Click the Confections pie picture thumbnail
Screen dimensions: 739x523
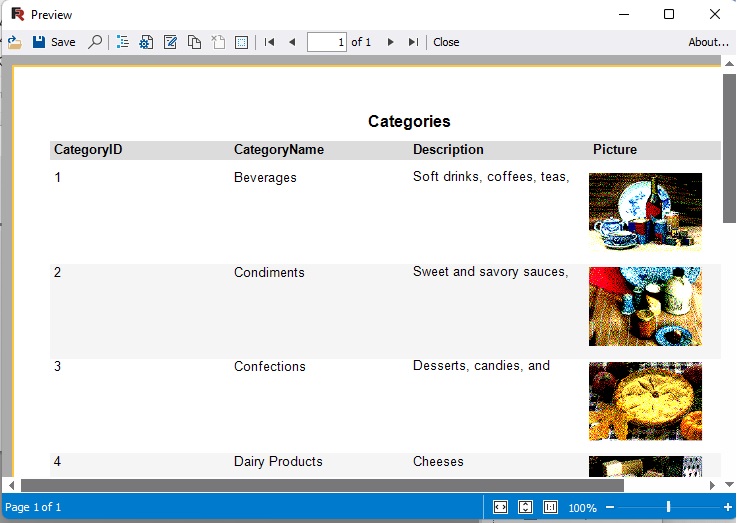pos(645,401)
